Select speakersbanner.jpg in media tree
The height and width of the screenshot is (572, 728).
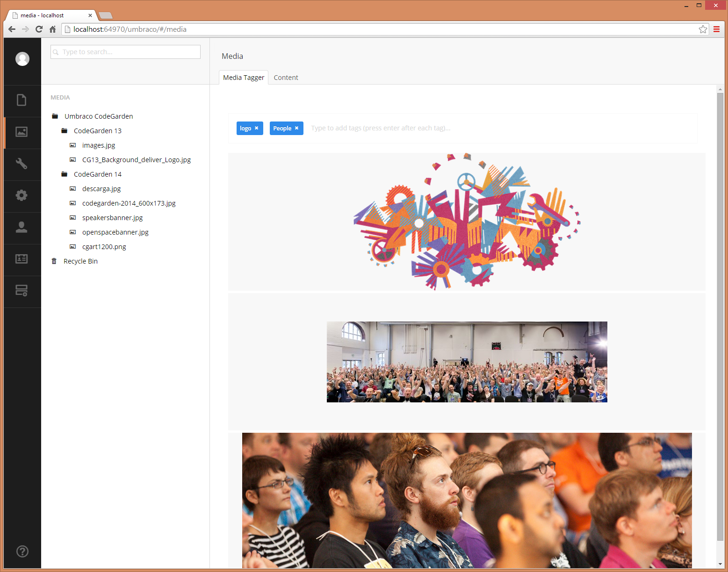click(x=113, y=218)
